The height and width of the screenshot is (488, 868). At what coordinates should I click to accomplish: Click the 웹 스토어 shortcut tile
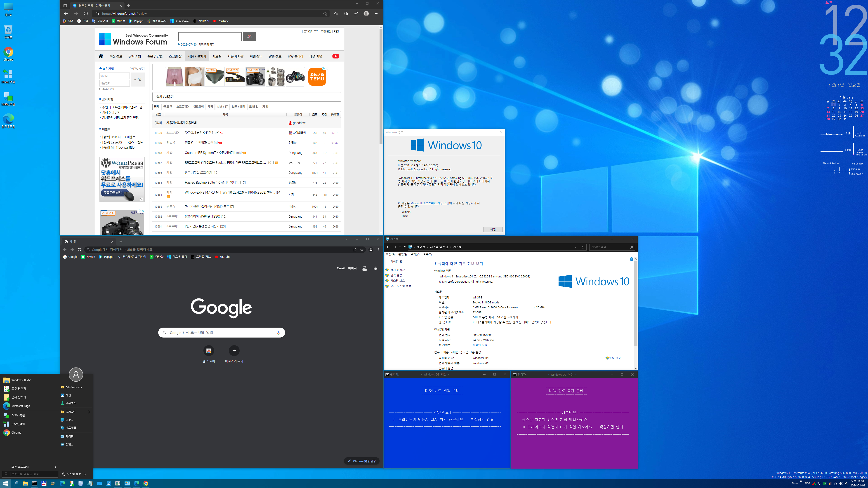[x=209, y=354]
